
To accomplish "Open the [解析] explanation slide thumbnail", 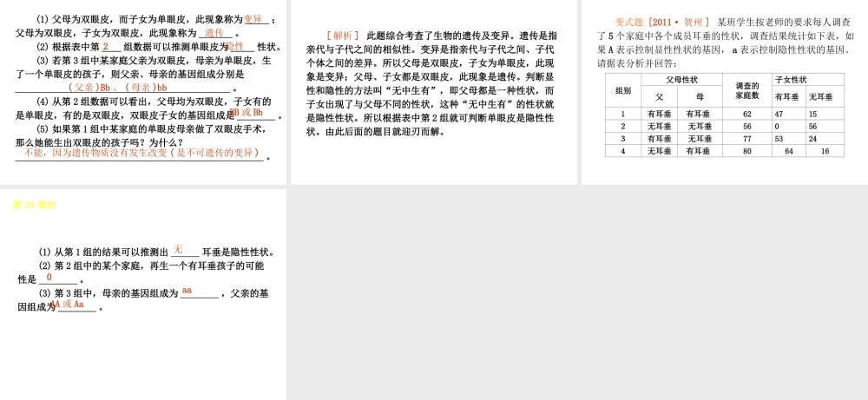I will click(x=433, y=92).
